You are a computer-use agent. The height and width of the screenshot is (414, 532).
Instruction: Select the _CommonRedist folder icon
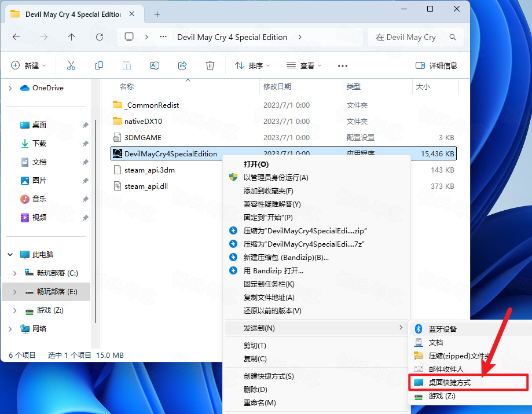(x=118, y=105)
